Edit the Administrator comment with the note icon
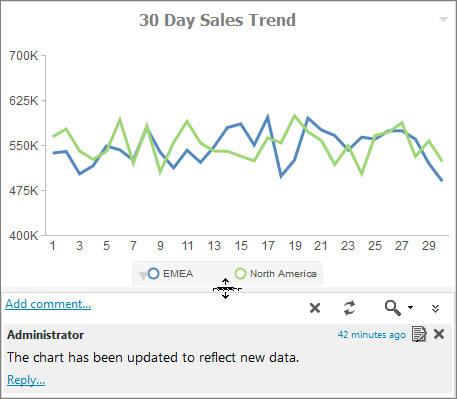457x399 pixels. click(x=419, y=334)
